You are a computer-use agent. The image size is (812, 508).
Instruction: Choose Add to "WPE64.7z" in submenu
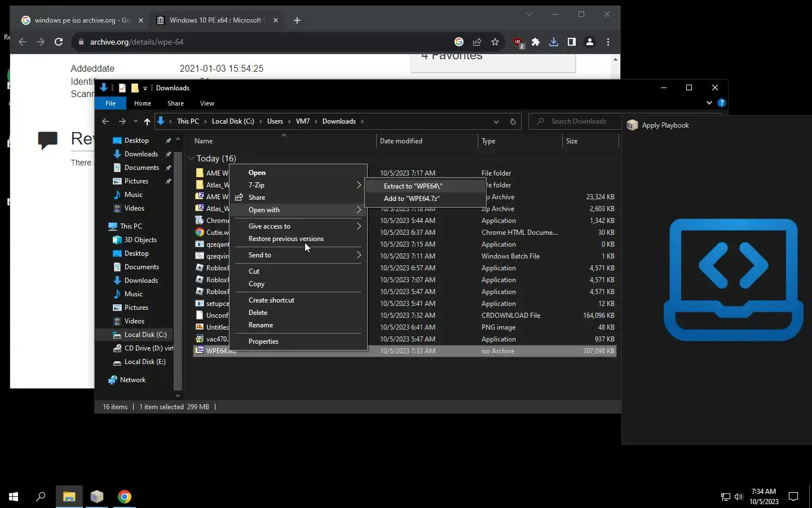(425, 199)
